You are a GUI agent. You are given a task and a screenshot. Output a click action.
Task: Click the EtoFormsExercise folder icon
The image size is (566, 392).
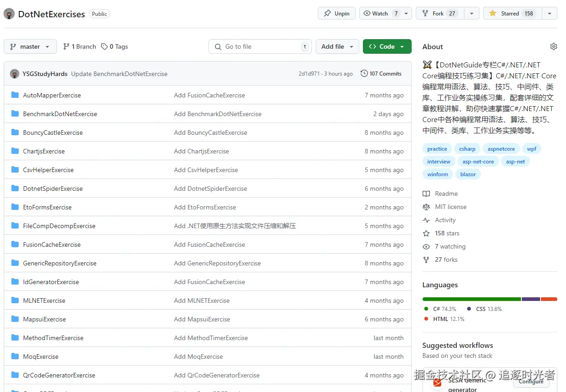click(x=15, y=207)
